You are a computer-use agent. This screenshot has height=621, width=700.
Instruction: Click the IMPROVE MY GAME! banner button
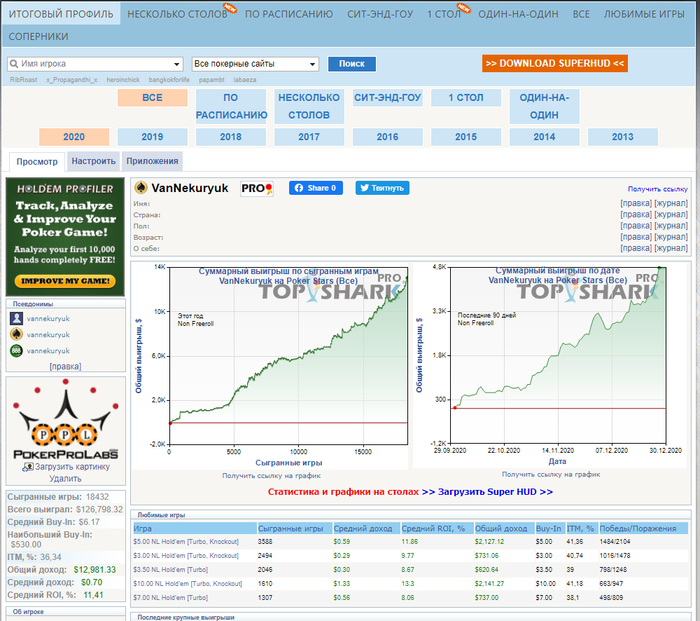tap(65, 281)
